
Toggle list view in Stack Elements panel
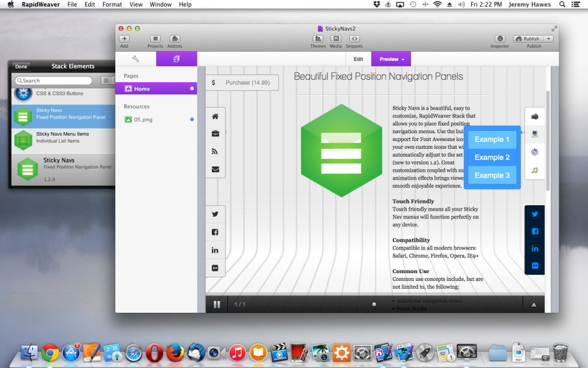[x=106, y=80]
